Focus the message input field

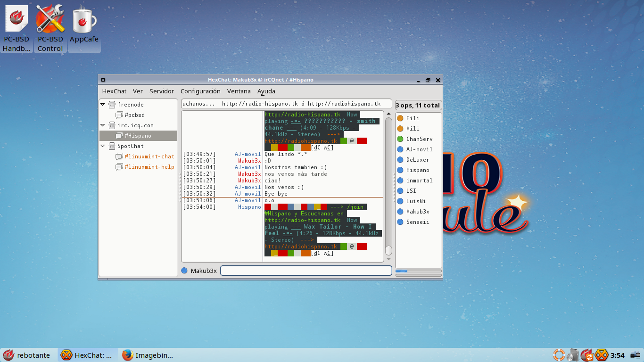[x=306, y=271]
